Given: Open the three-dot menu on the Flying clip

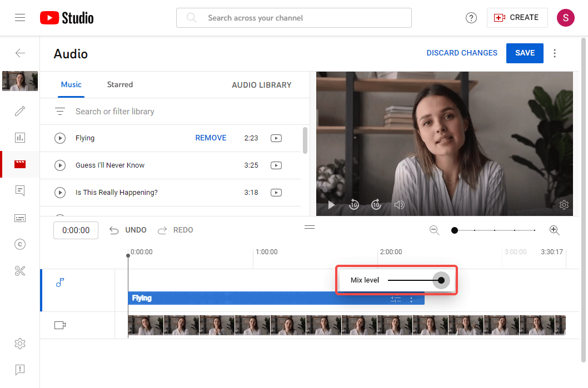Looking at the screenshot, I should tap(411, 299).
